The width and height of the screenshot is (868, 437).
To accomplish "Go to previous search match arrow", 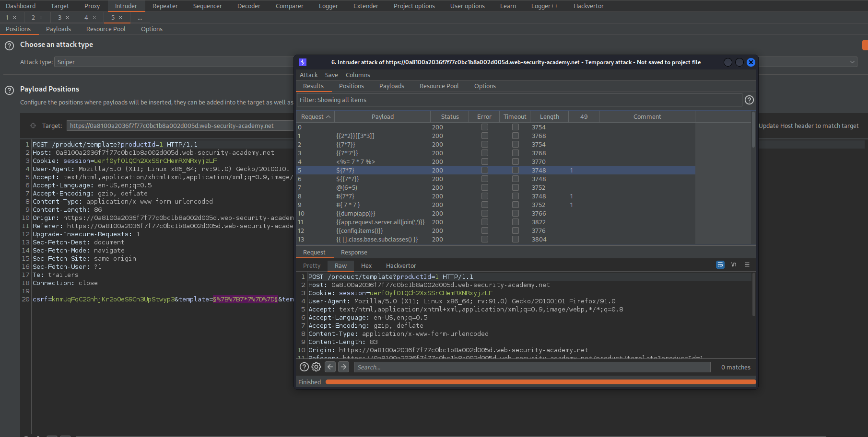I will point(330,367).
